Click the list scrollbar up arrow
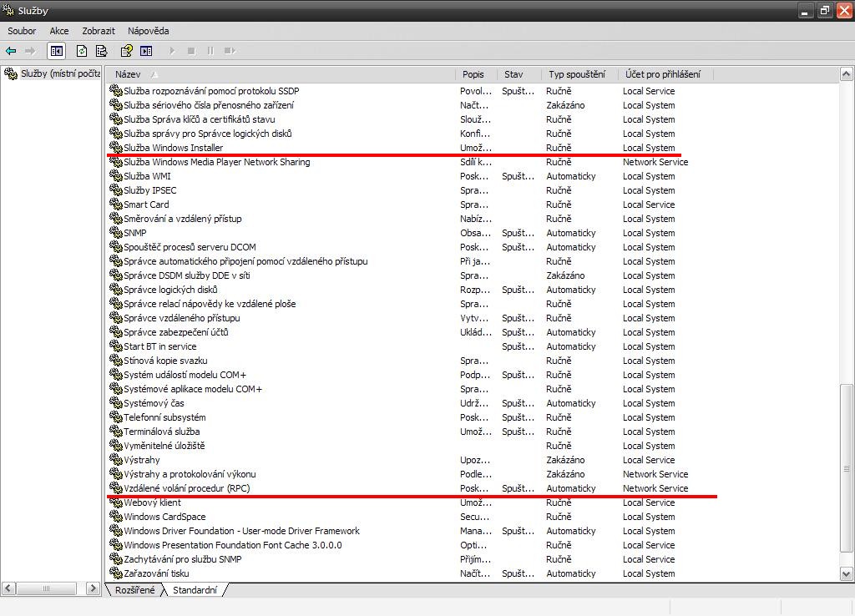 point(847,74)
